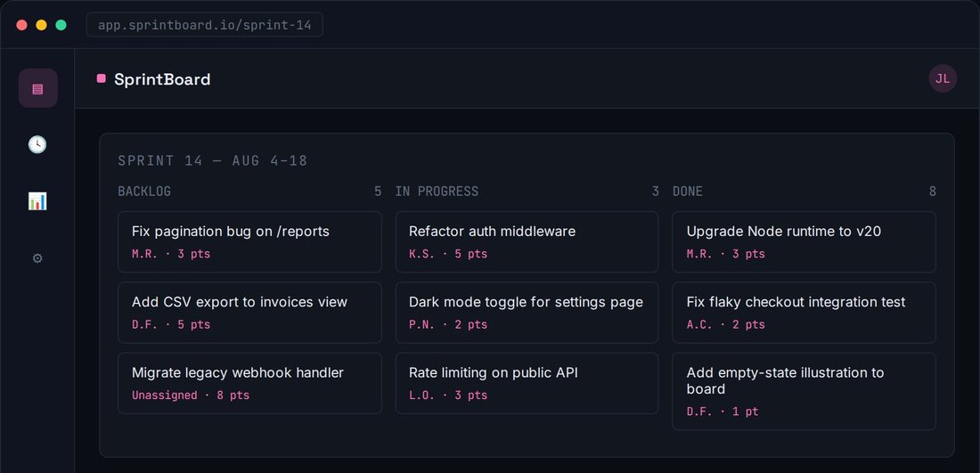
Task: Open 'Add CSV export to invoices view' card
Action: click(249, 313)
